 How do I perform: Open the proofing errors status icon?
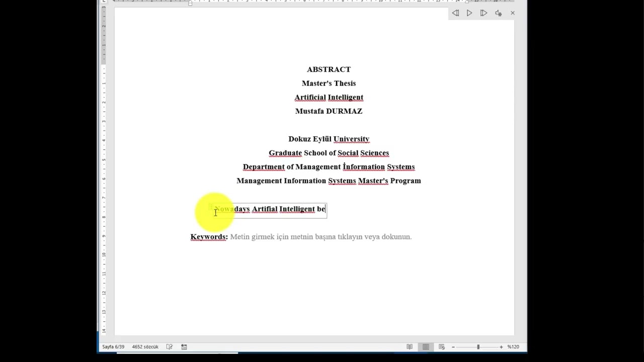tap(170, 347)
